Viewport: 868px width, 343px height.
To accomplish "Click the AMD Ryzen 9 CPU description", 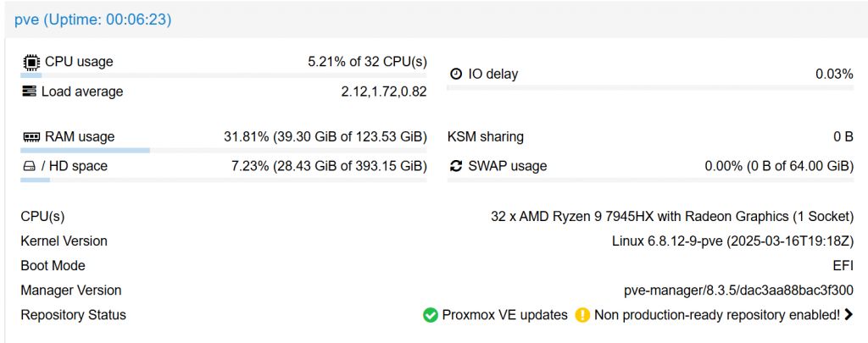I will [x=672, y=217].
